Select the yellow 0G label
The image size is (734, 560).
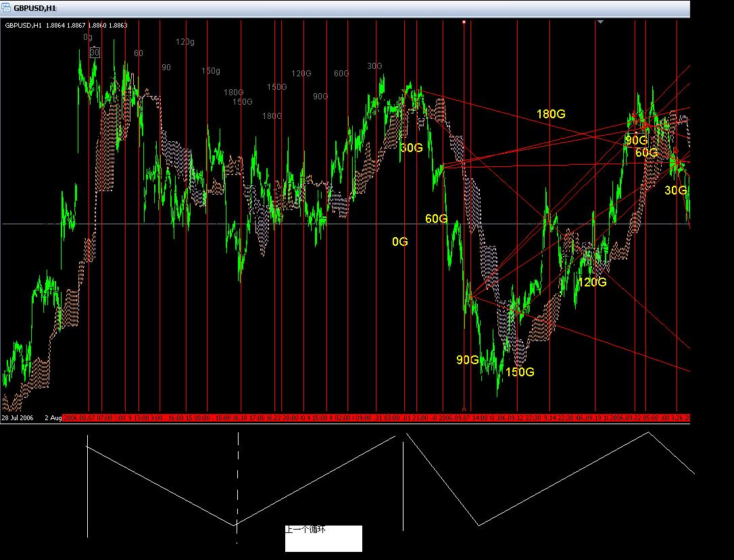399,241
